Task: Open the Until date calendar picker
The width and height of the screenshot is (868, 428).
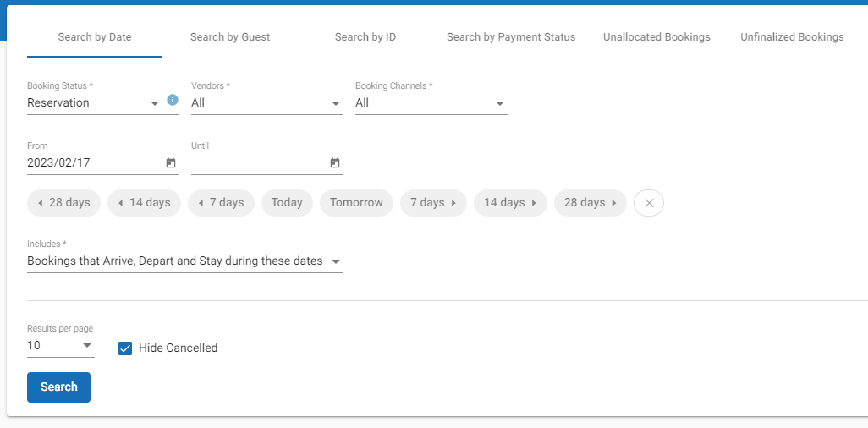Action: click(335, 163)
